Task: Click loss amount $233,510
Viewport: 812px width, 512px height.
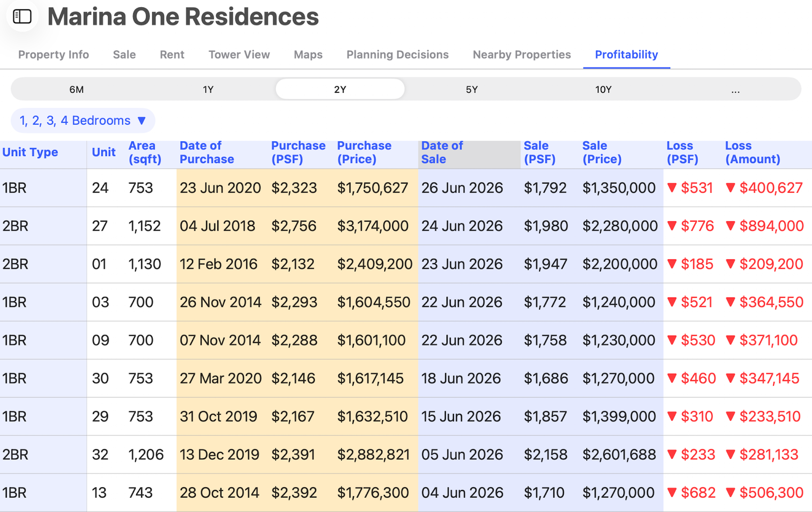Action: [763, 417]
